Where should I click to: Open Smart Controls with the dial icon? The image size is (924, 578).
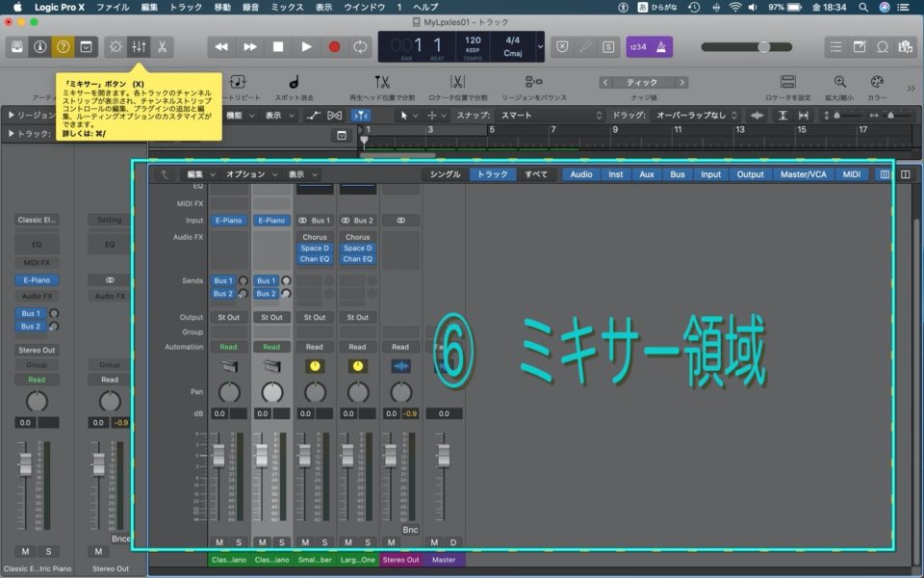(x=116, y=46)
